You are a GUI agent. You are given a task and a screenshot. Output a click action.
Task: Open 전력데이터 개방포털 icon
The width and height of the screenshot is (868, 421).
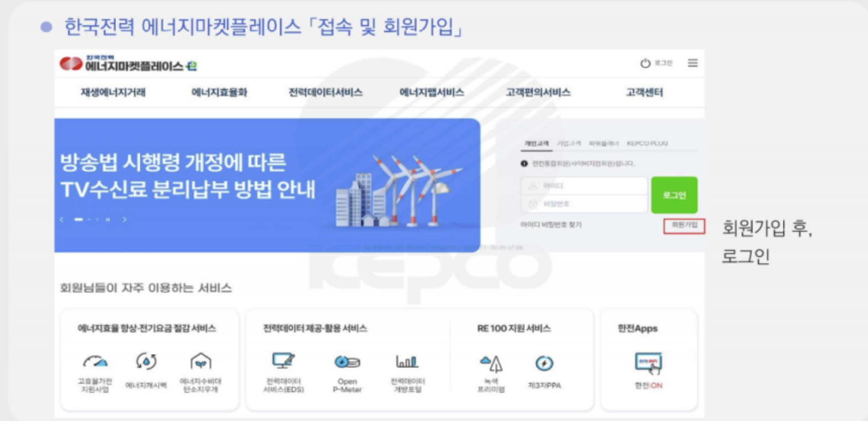(x=407, y=373)
